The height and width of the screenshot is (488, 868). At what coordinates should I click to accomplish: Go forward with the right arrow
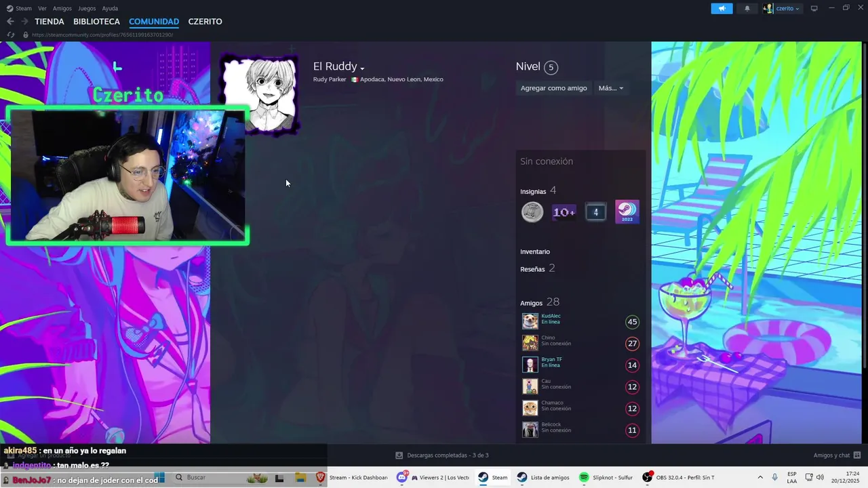click(24, 22)
